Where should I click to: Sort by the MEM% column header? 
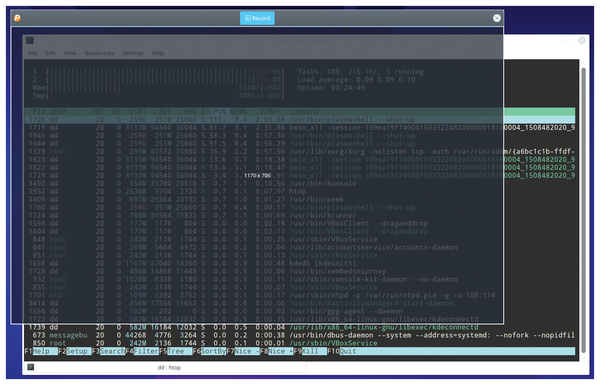pos(238,111)
